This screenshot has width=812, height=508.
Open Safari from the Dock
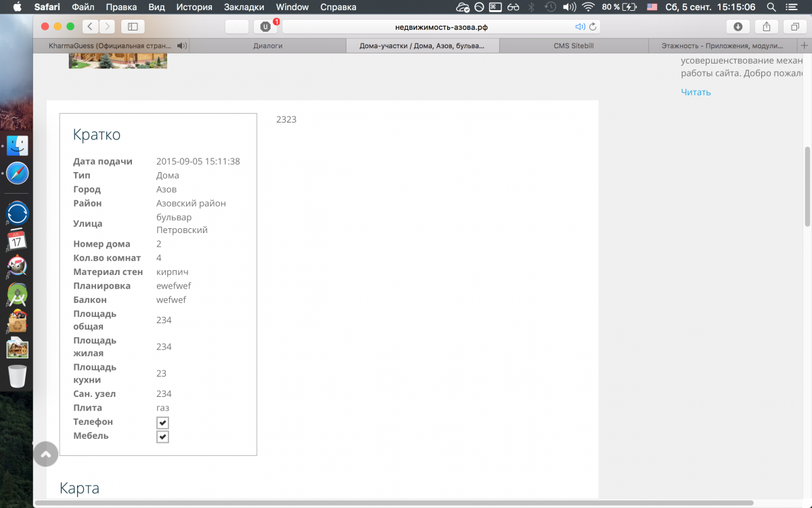tap(18, 173)
